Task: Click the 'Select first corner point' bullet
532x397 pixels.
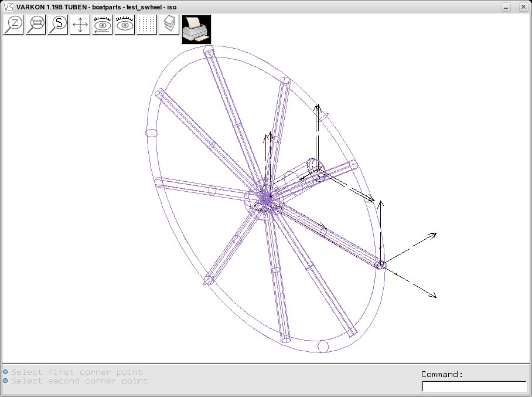Action: 5,372
